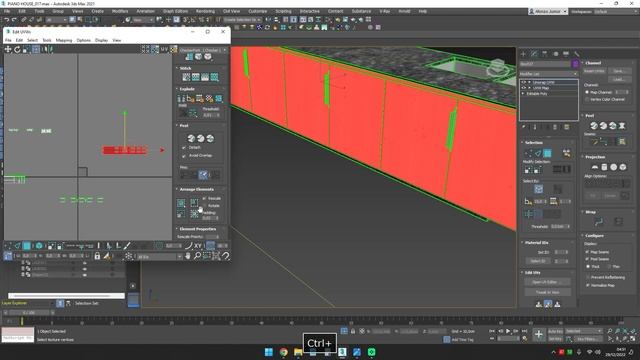Image resolution: width=640 pixels, height=360 pixels.
Task: Click the Peel Mode icon in Edit UVWs
Action: click(x=200, y=138)
